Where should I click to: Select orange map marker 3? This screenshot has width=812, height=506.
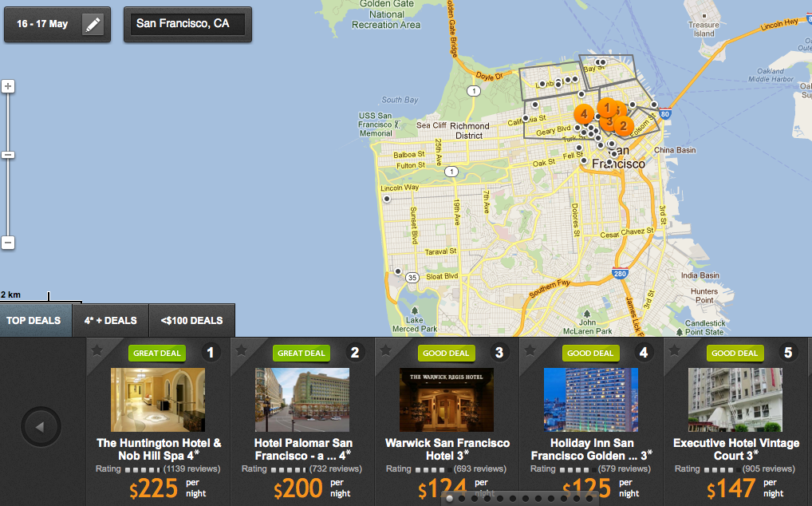pos(609,121)
